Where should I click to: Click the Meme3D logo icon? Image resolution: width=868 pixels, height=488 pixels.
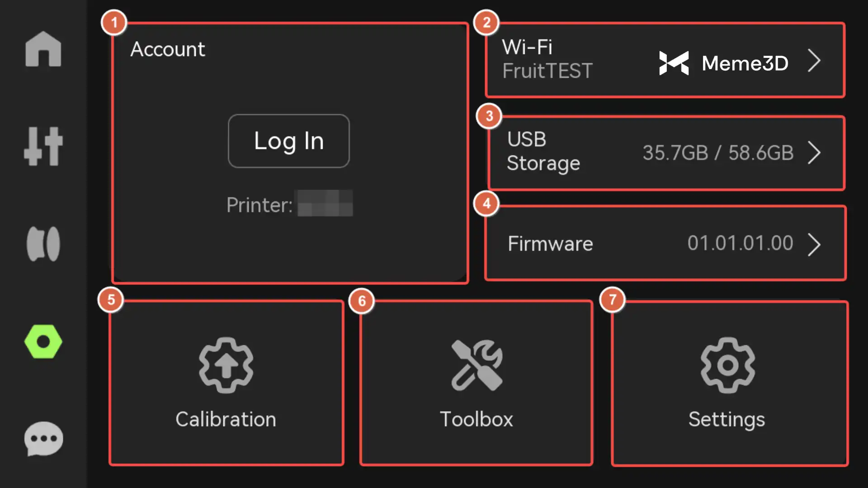[x=674, y=63]
